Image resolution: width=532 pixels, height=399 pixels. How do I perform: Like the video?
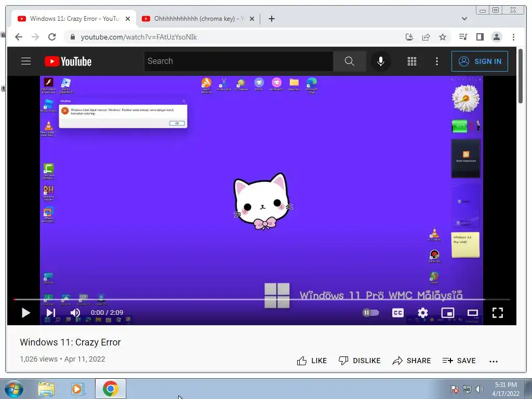tap(312, 361)
